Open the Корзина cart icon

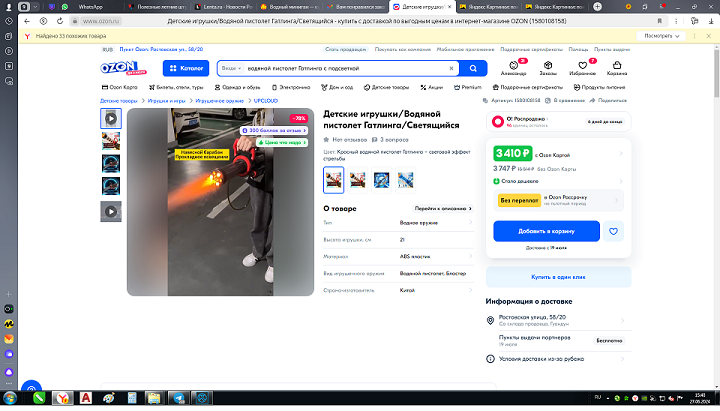click(x=617, y=68)
